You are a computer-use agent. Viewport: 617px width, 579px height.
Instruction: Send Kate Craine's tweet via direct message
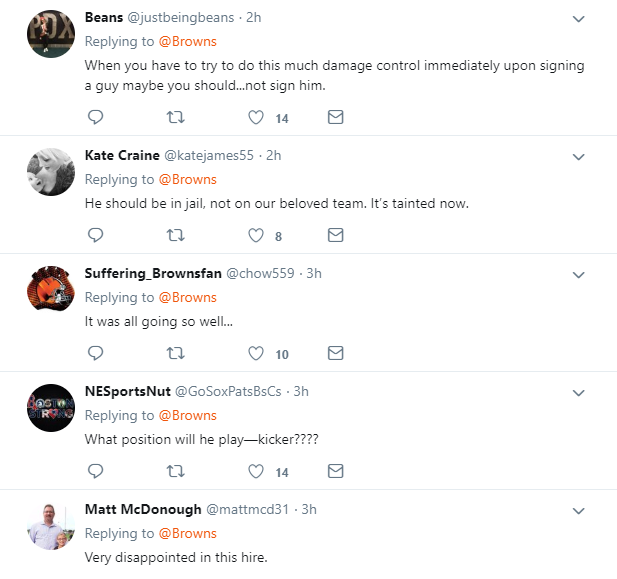point(336,235)
